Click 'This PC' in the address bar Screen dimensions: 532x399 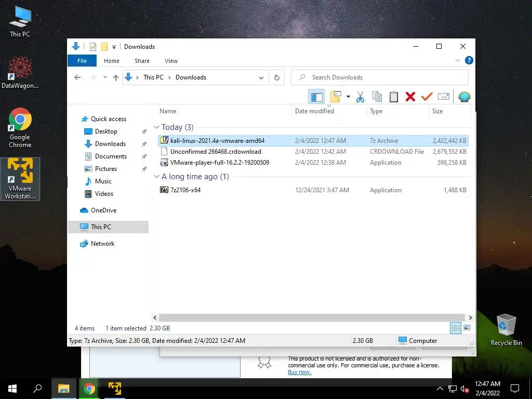click(x=153, y=77)
